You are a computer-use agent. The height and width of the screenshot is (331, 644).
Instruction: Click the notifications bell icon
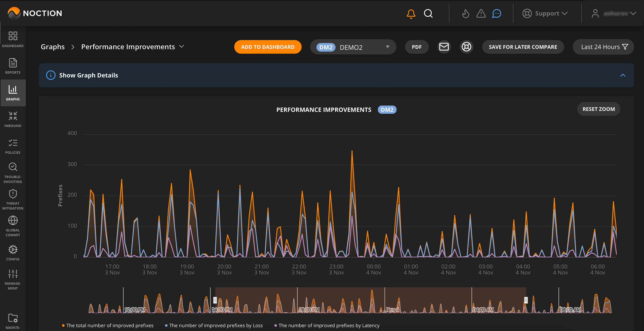pyautogui.click(x=411, y=14)
